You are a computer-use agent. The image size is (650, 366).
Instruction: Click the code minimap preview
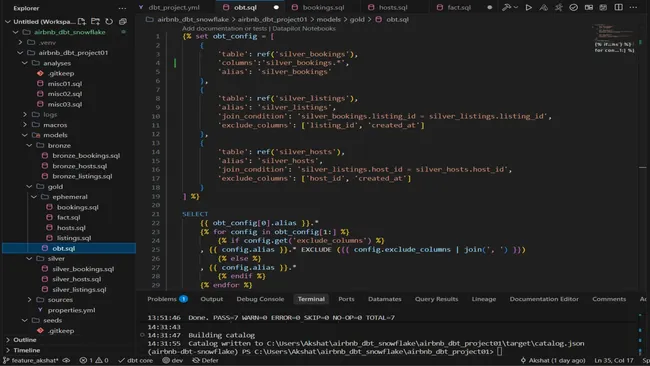614,39
